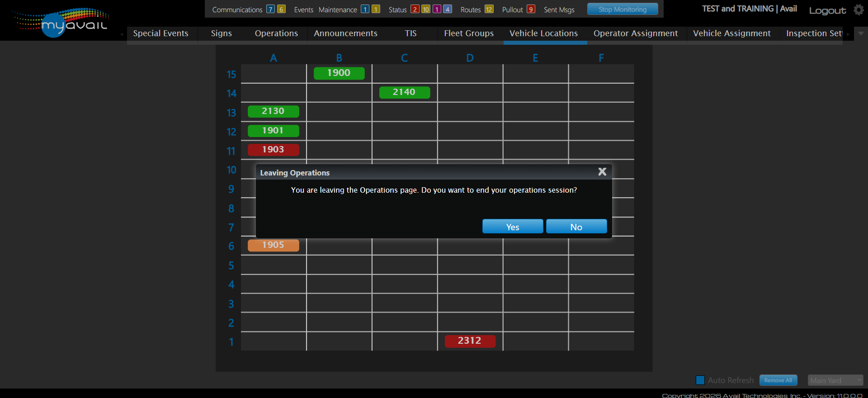Click the blue Maintenance badge showing 1
Screen dimensions: 868x398
coord(365,9)
